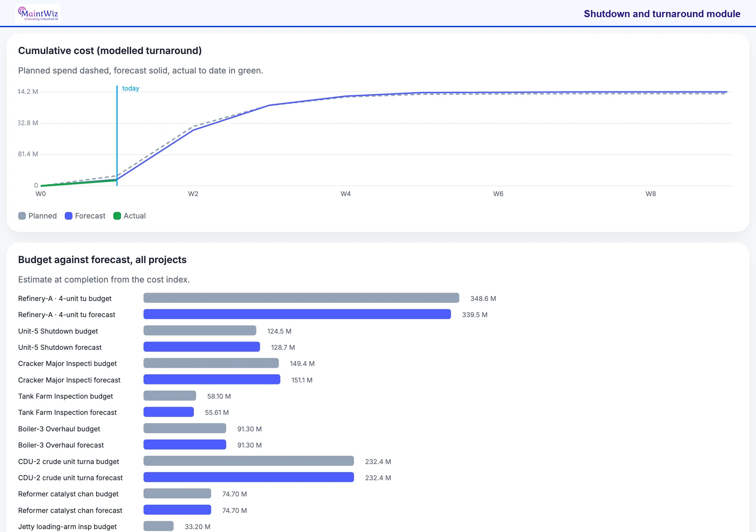The image size is (756, 532).
Task: Click the W0 axis label
Action: click(41, 194)
